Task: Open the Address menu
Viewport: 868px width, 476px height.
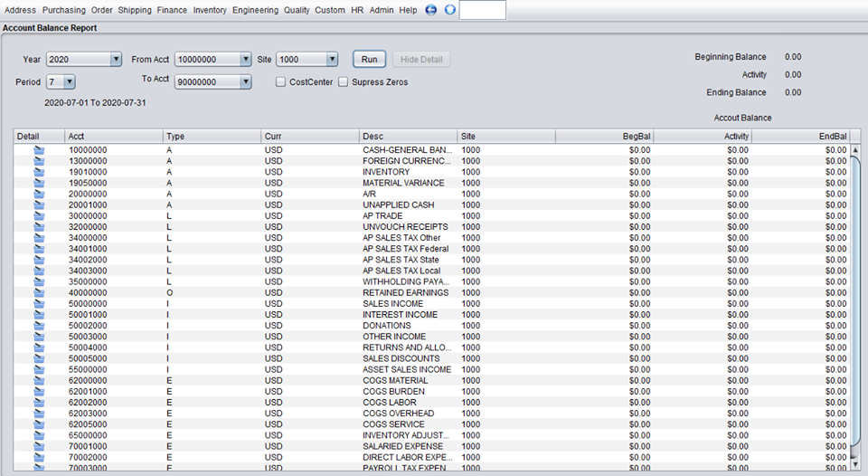Action: pyautogui.click(x=20, y=10)
